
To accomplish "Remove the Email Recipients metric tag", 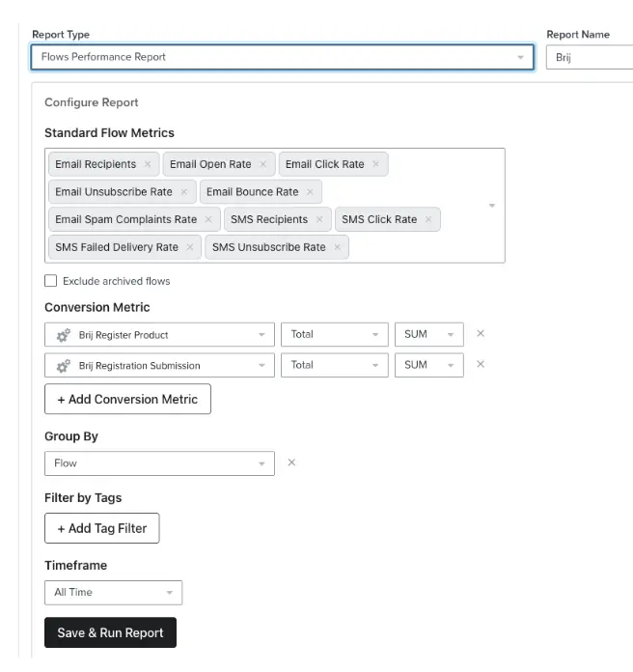I will click(148, 164).
